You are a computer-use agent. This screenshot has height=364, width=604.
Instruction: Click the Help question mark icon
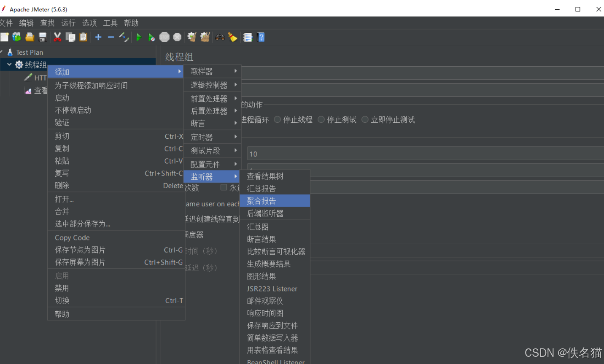pyautogui.click(x=261, y=37)
